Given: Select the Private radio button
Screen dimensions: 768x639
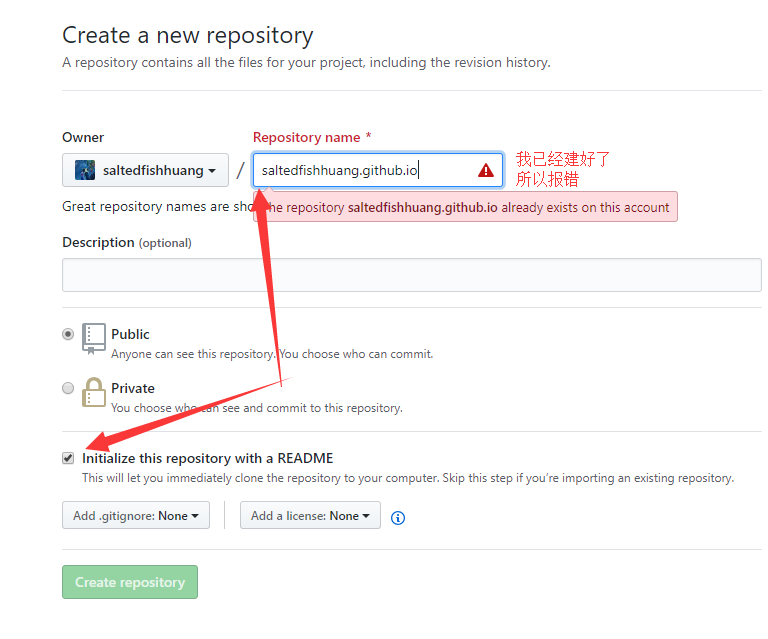Looking at the screenshot, I should click(x=68, y=388).
